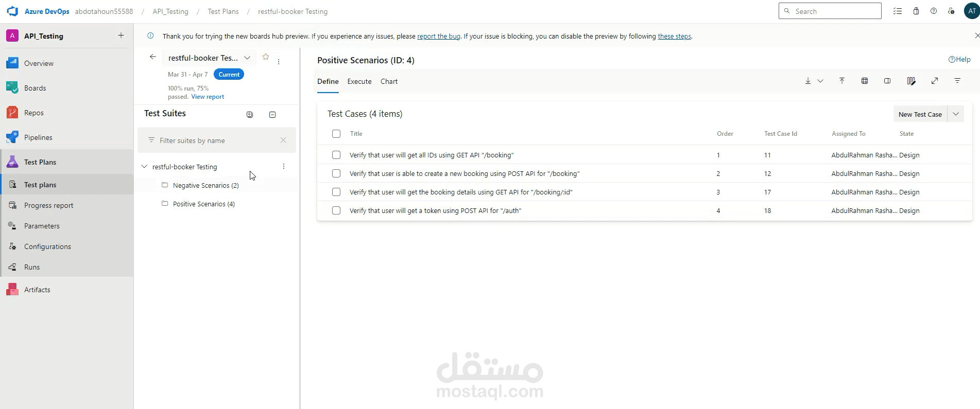Expand the restful-booker test plan selector
The height and width of the screenshot is (409, 980).
247,58
